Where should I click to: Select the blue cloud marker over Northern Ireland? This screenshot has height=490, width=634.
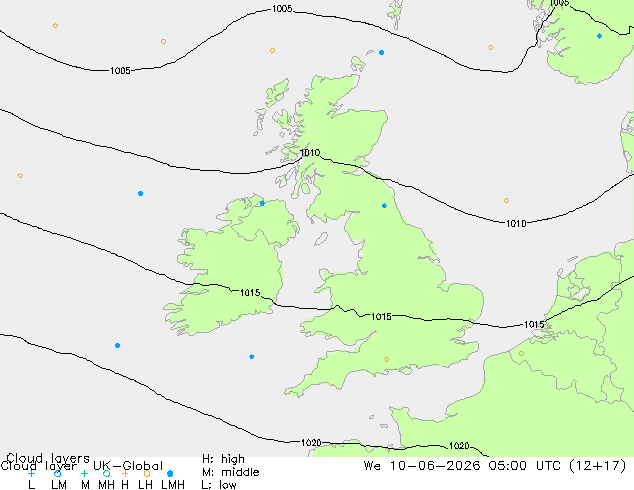coord(262,203)
